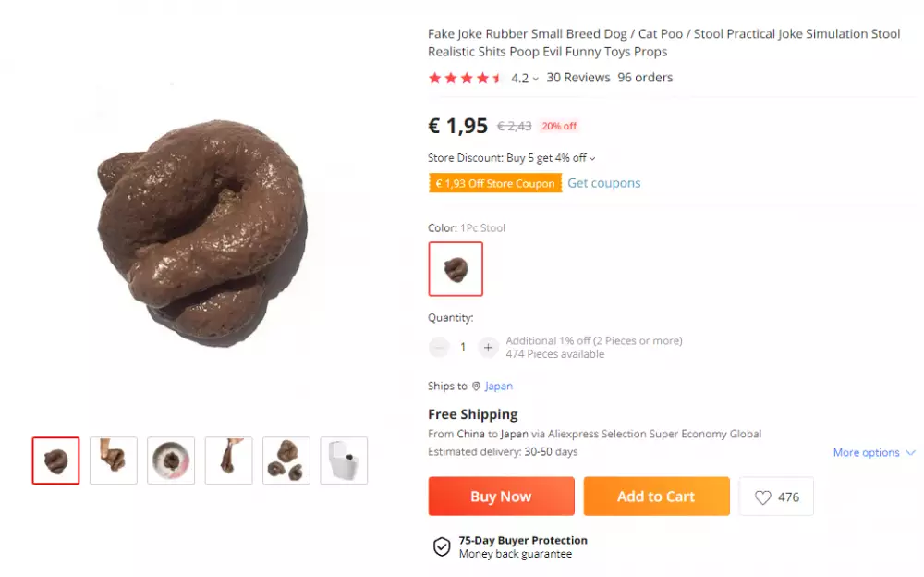The image size is (924, 577).
Task: Click the quantity input field
Action: click(x=464, y=347)
